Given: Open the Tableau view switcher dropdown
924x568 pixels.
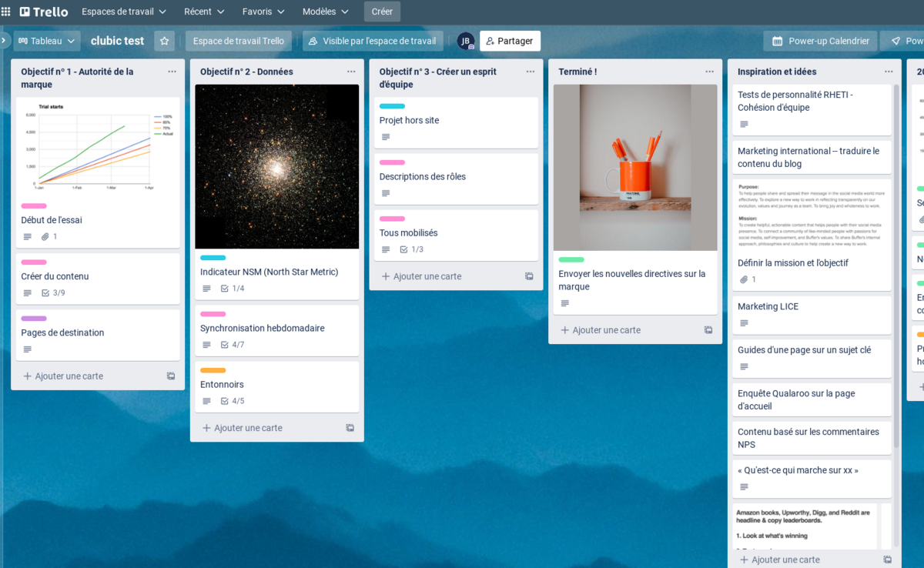Looking at the screenshot, I should pos(47,41).
